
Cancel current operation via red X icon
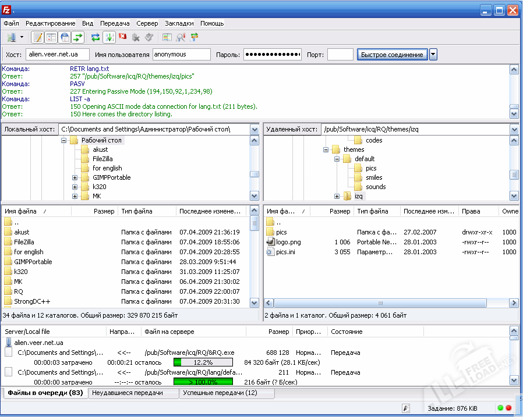(x=123, y=37)
